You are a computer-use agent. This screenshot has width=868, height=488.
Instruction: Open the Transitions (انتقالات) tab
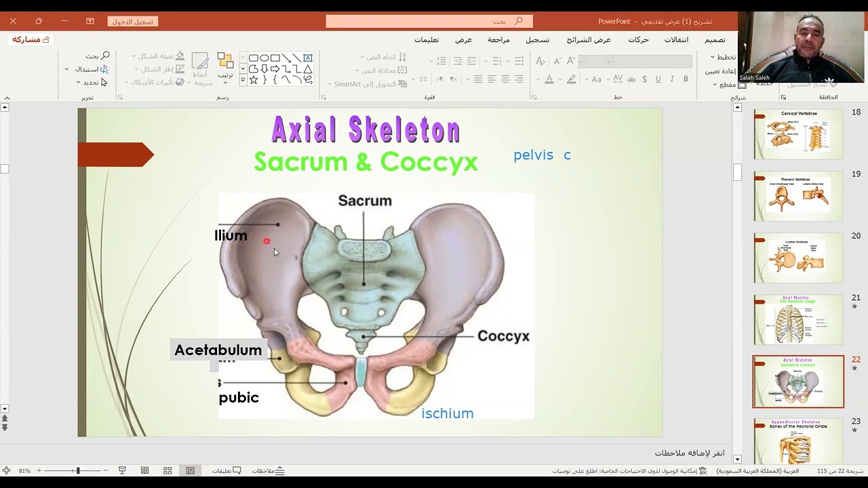[676, 39]
